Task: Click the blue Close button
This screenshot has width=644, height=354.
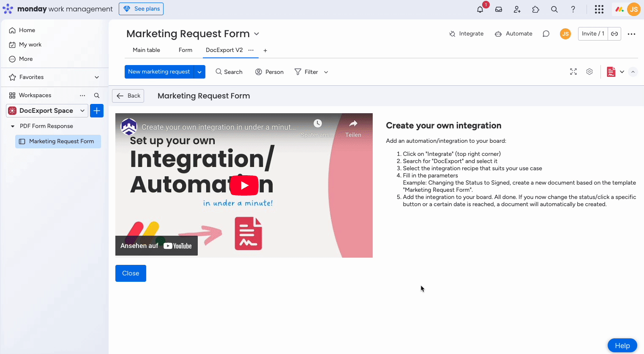Action: [131, 273]
